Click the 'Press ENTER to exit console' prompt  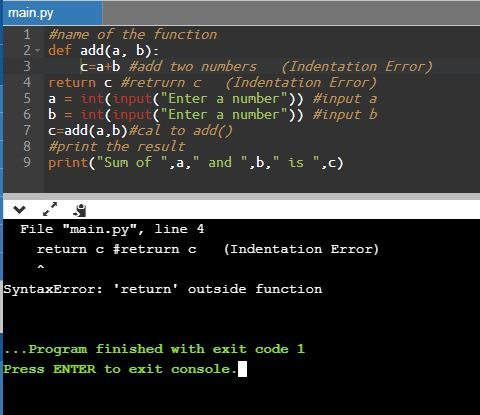(x=120, y=369)
